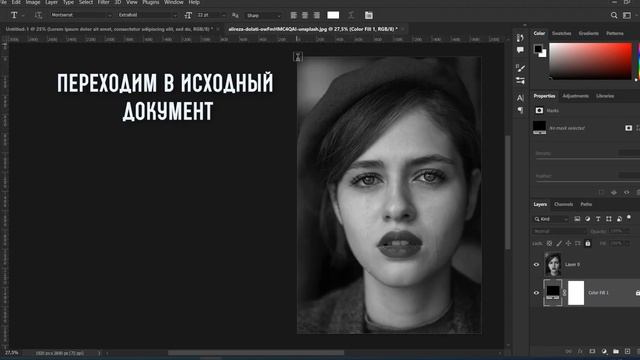Toggle lock position

pos(568,243)
